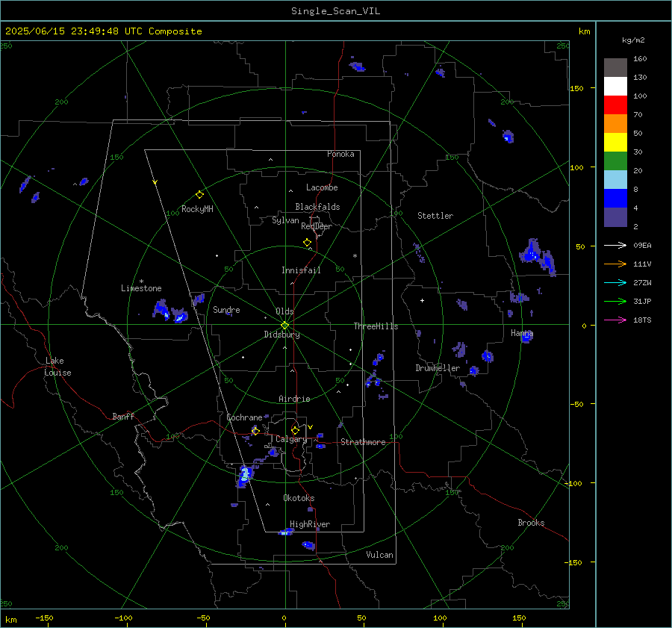Click the Blackfalds town label
Screen dimensions: 672x628
(317, 207)
